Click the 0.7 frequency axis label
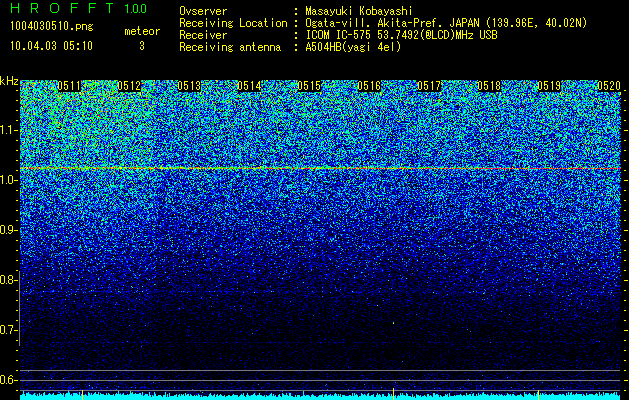 pyautogui.click(x=7, y=330)
